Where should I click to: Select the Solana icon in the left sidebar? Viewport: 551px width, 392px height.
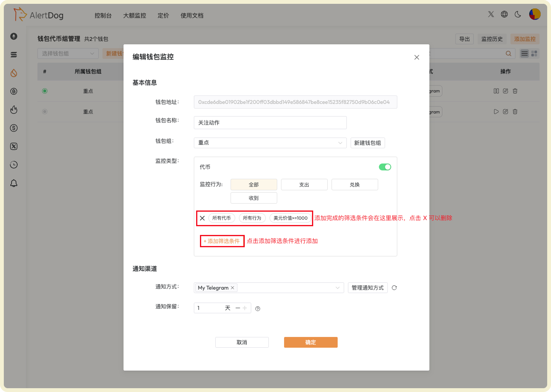[x=14, y=55]
